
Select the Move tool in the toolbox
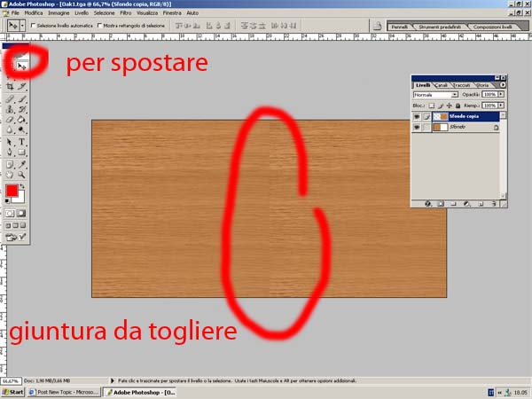tap(21, 64)
